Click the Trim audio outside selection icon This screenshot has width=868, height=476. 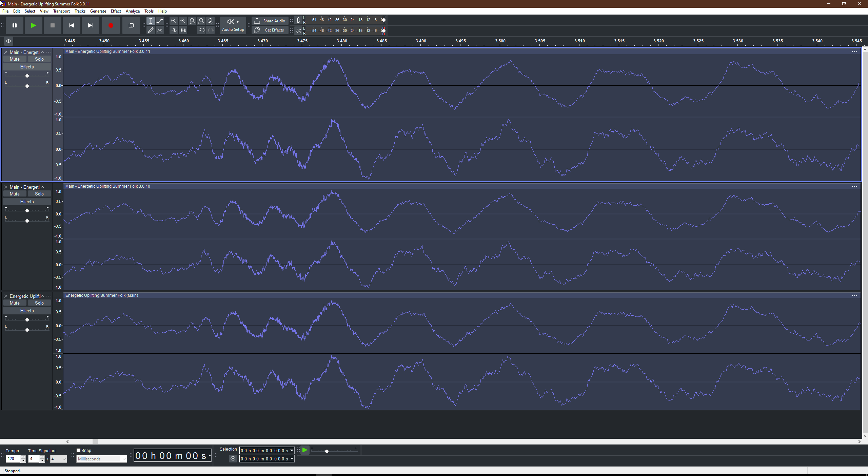pyautogui.click(x=174, y=30)
